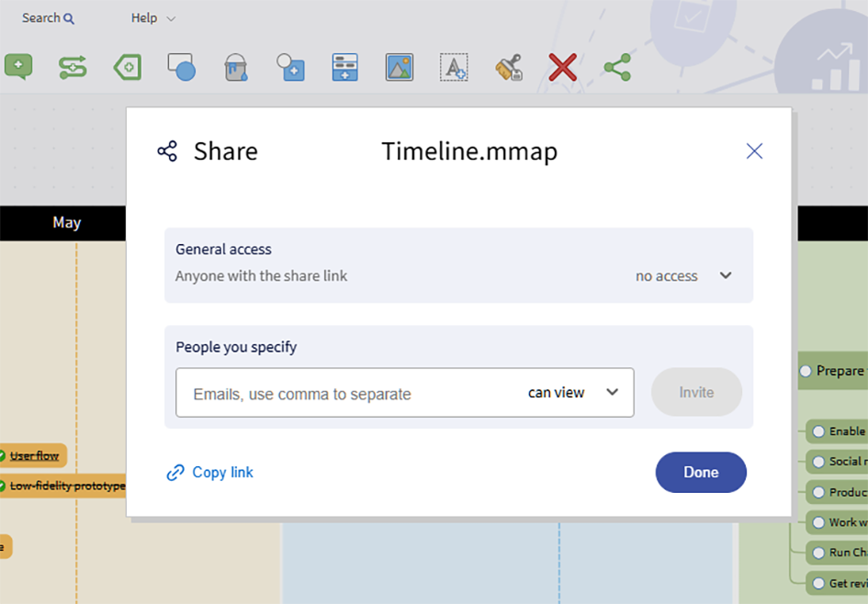Click the green share icon in toolbar
The height and width of the screenshot is (604, 868).
(x=617, y=67)
